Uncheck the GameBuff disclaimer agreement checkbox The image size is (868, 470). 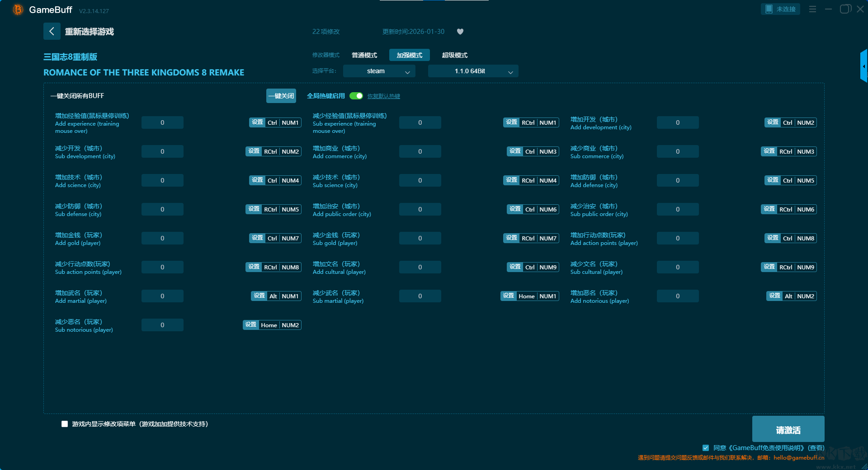(706, 448)
